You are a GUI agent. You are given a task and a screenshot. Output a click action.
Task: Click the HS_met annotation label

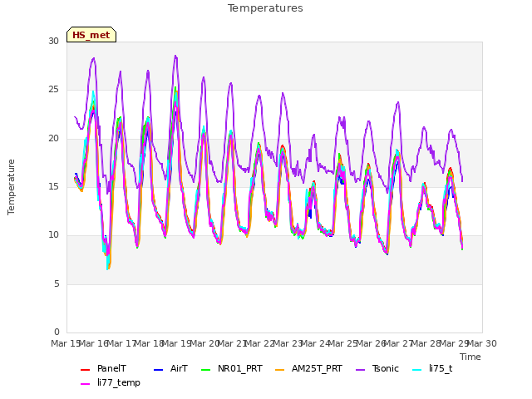click(91, 35)
